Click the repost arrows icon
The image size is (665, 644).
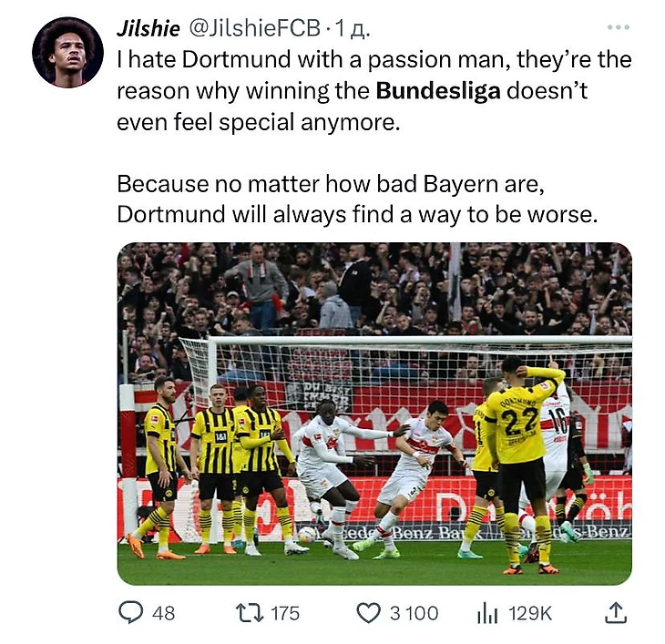click(x=250, y=613)
